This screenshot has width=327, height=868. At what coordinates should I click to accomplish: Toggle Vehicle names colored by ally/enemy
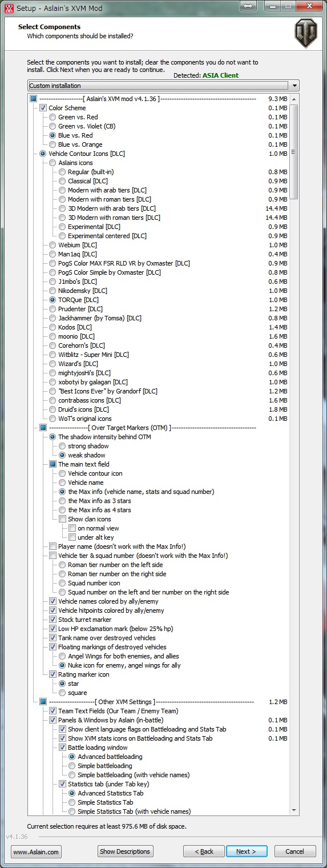(53, 601)
